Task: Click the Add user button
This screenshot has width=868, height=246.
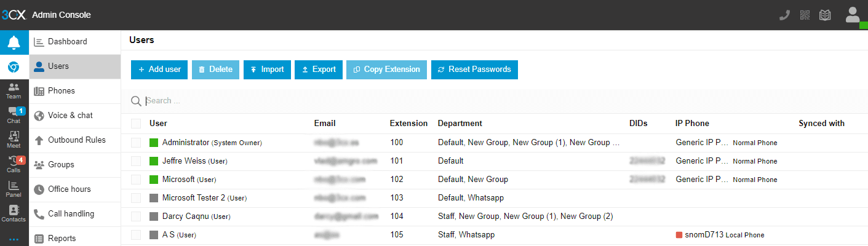Action: (159, 69)
